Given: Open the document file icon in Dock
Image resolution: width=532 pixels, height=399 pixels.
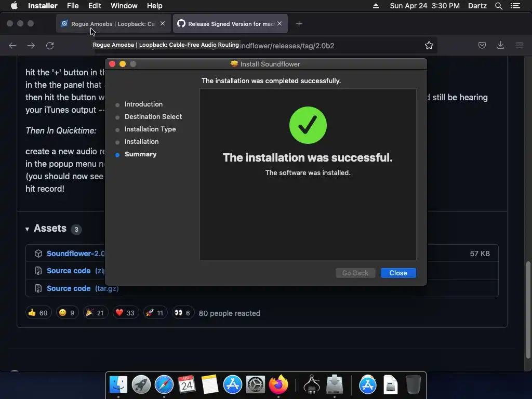Looking at the screenshot, I should pyautogui.click(x=391, y=384).
